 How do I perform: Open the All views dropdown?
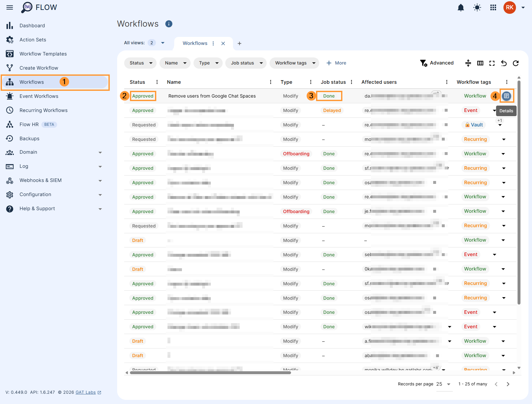pyautogui.click(x=163, y=43)
